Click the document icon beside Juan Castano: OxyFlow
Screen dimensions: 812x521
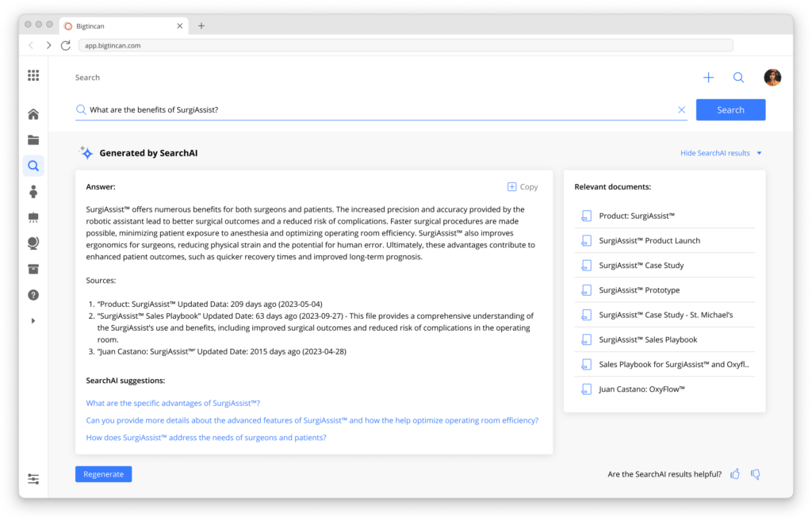tap(586, 389)
